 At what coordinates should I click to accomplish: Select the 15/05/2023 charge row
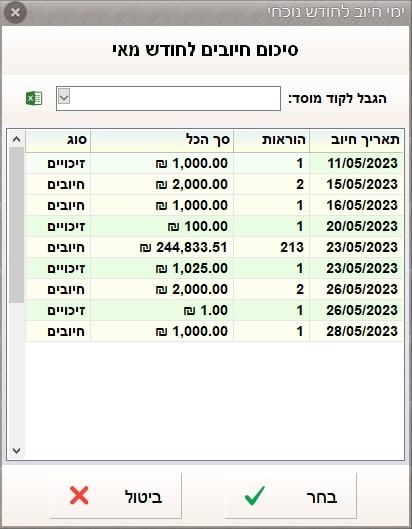pyautogui.click(x=214, y=184)
